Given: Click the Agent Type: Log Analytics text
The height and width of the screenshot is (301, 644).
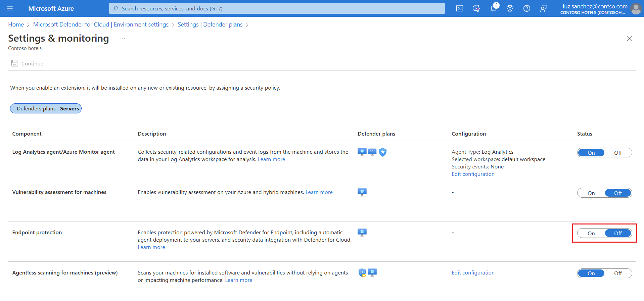Looking at the screenshot, I should 482,152.
